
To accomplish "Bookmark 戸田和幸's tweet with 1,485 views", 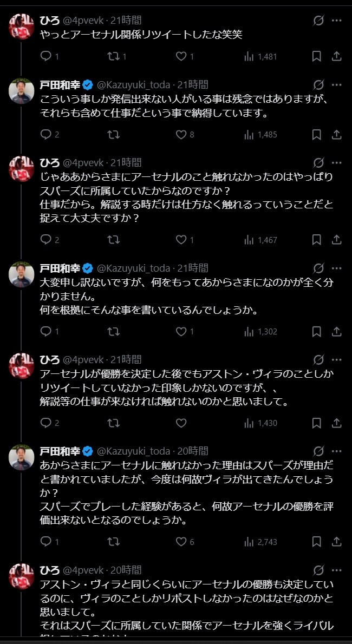I will click(317, 134).
